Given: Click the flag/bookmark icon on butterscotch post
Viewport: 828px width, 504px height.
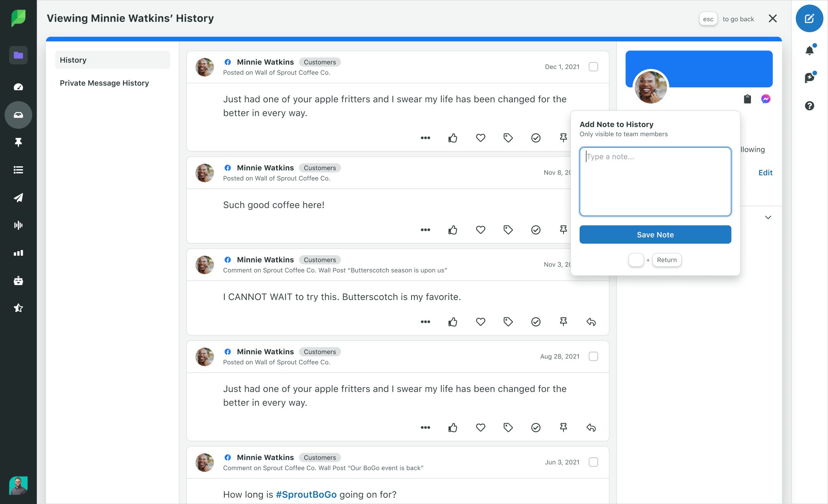Looking at the screenshot, I should point(563,322).
